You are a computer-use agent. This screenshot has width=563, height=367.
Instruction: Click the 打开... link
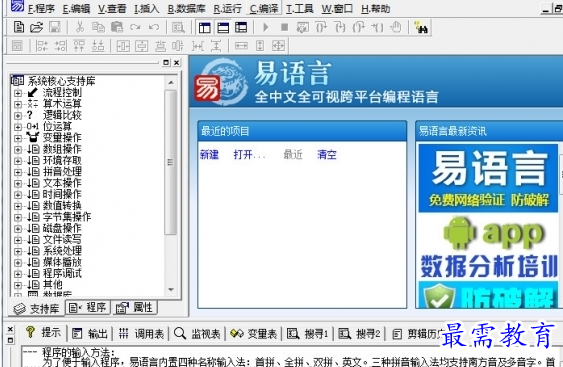(x=249, y=155)
